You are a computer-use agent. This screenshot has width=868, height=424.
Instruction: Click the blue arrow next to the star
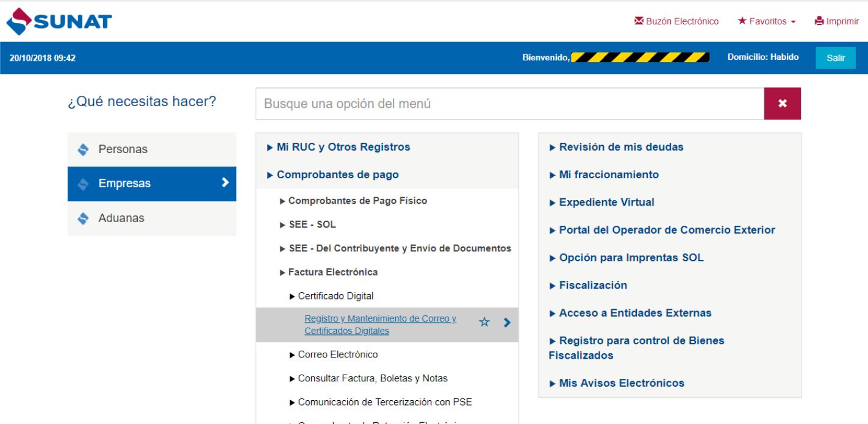tap(507, 323)
